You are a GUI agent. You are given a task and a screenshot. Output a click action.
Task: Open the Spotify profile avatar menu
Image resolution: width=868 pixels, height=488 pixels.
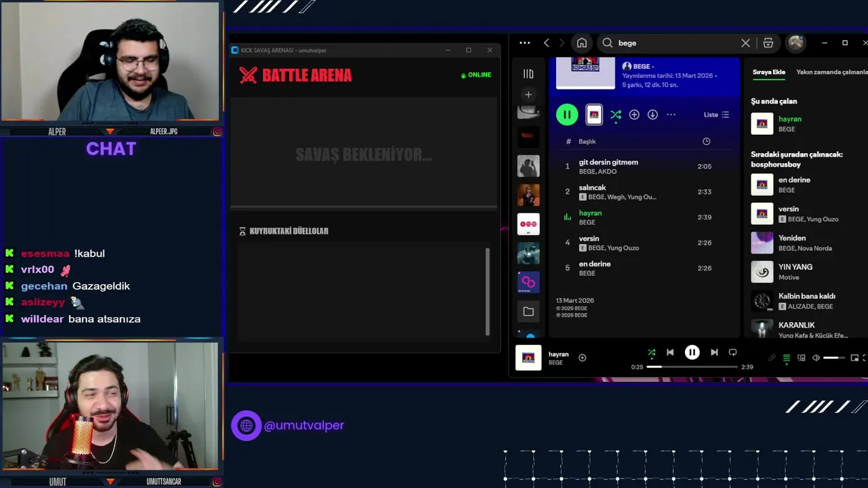pyautogui.click(x=796, y=43)
